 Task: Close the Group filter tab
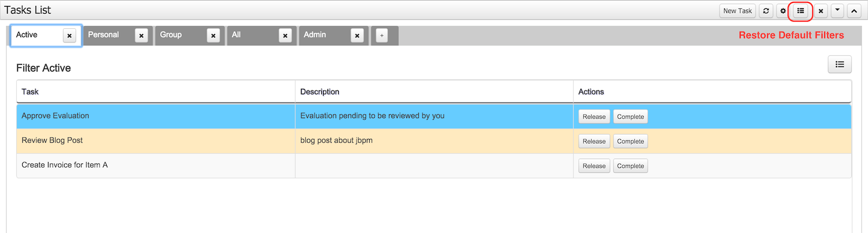coord(213,36)
